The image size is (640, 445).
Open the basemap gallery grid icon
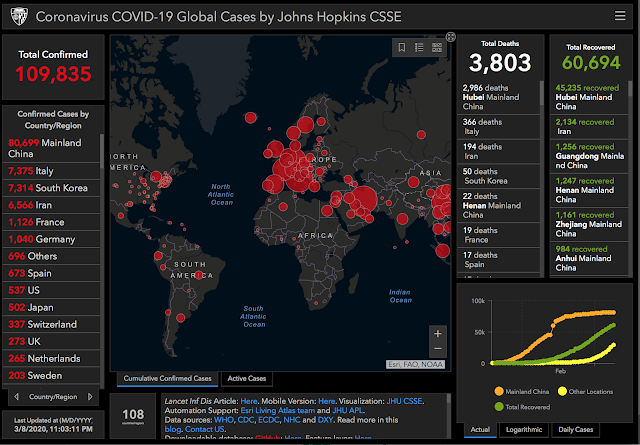pos(437,48)
